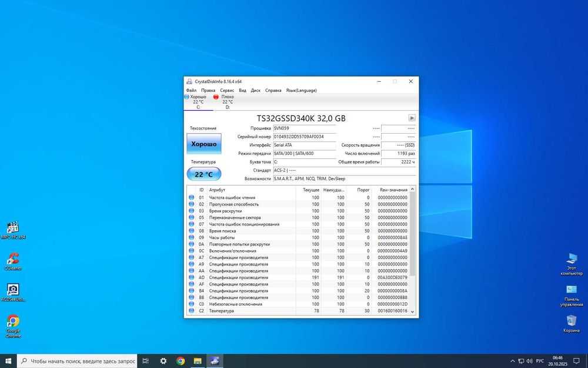Click the volume icon in system tray
The width and height of the screenshot is (588, 368).
[x=530, y=362]
